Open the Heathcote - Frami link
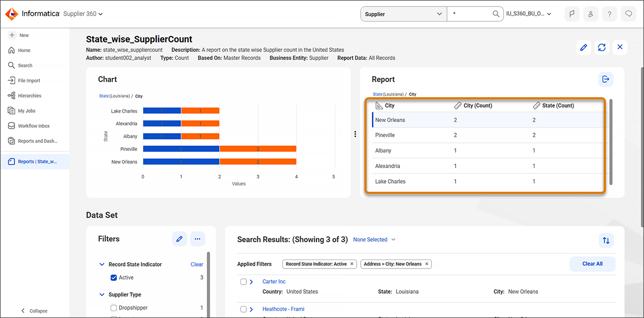Image resolution: width=644 pixels, height=318 pixels. (283, 309)
